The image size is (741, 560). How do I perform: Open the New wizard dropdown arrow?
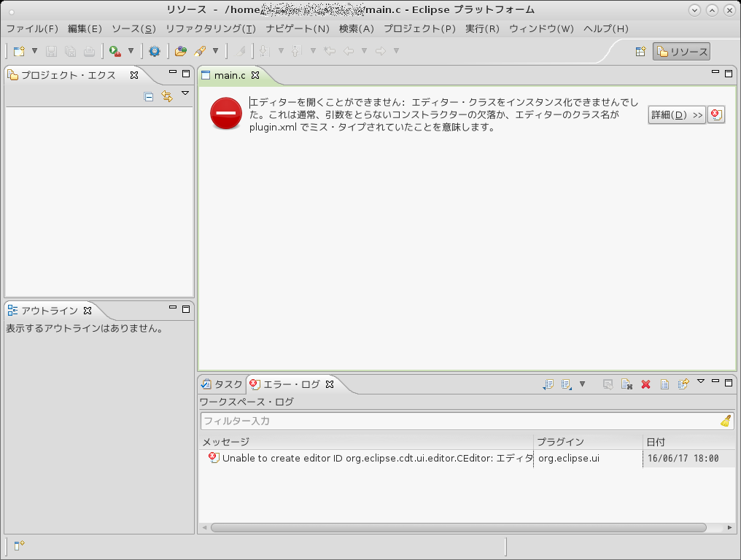click(x=34, y=51)
